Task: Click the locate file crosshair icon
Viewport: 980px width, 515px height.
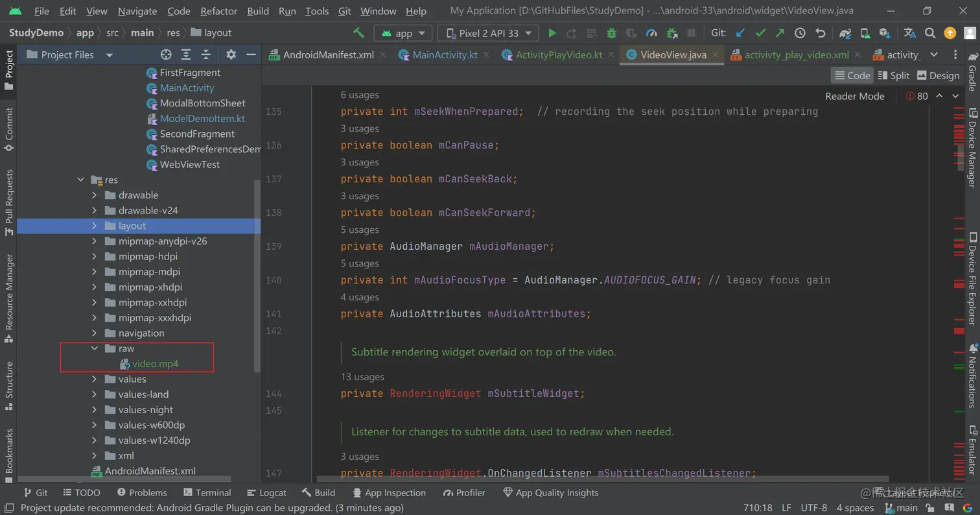Action: coord(166,55)
